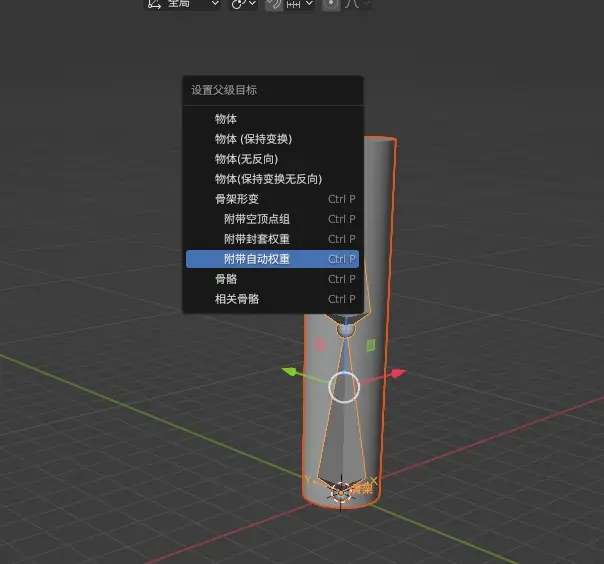
Task: Choose 骨骼 parent option
Action: click(272, 279)
